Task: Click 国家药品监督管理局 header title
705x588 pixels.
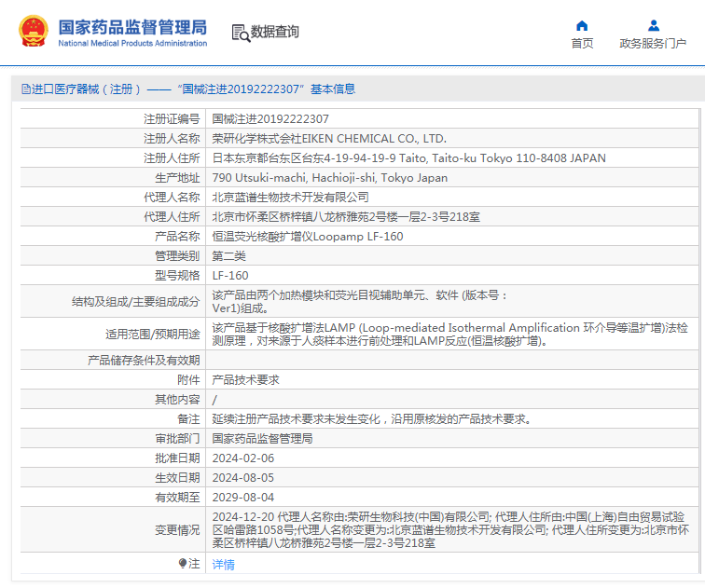Action: 132,27
